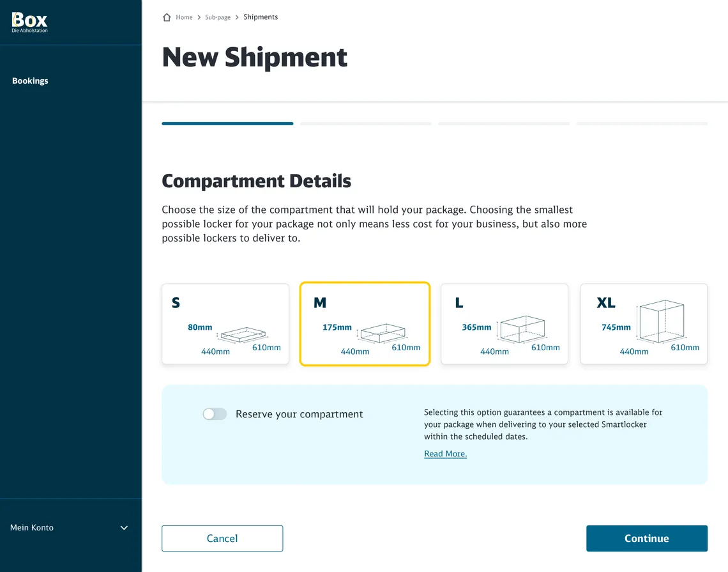Choose the XL compartment size card
728x572 pixels.
click(644, 324)
